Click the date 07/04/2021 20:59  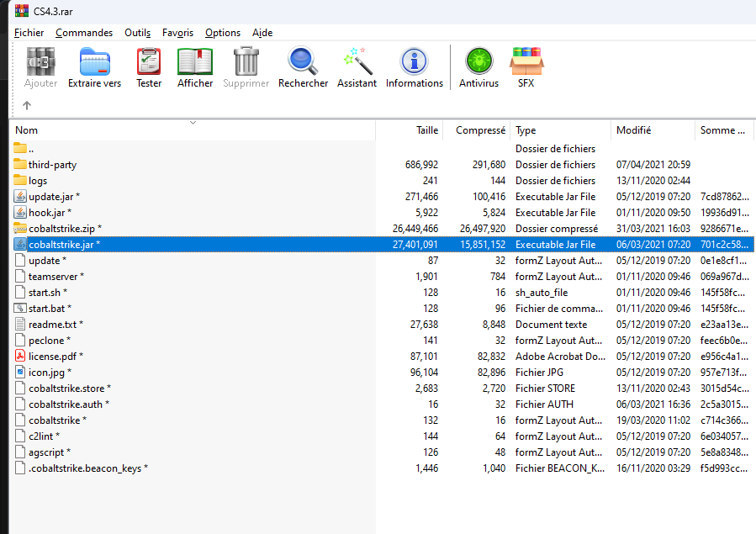pos(653,164)
